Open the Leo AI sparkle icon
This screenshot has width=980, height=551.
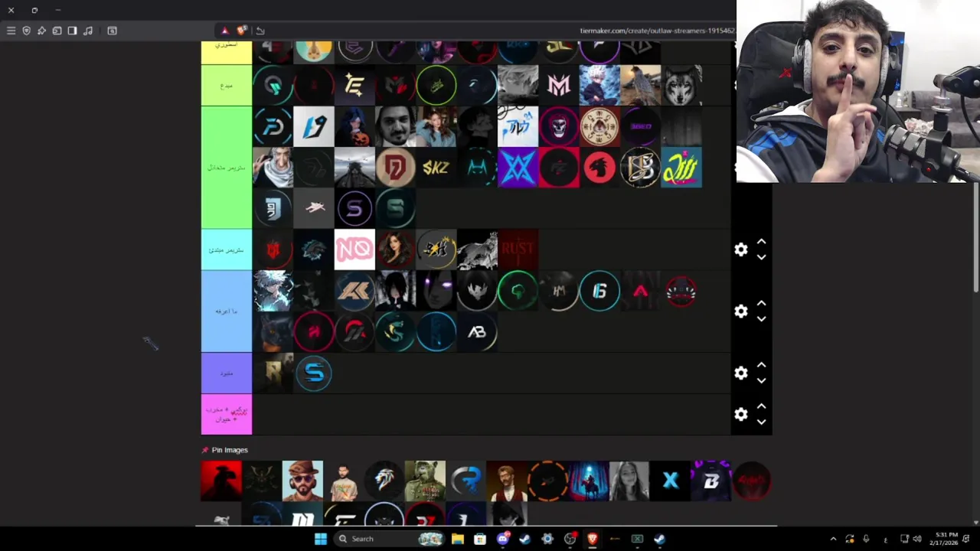point(41,31)
